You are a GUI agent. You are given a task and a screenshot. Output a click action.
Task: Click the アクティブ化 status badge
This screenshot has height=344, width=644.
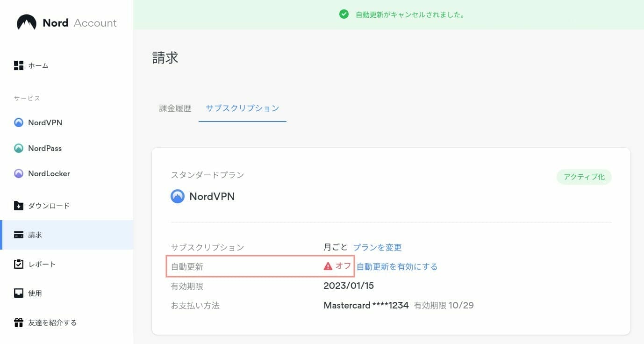[x=584, y=177]
